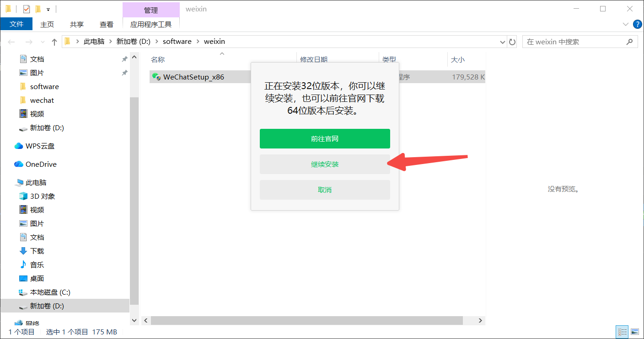644x339 pixels.
Task: Click the software folder icon in sidebar
Action: pyautogui.click(x=23, y=87)
